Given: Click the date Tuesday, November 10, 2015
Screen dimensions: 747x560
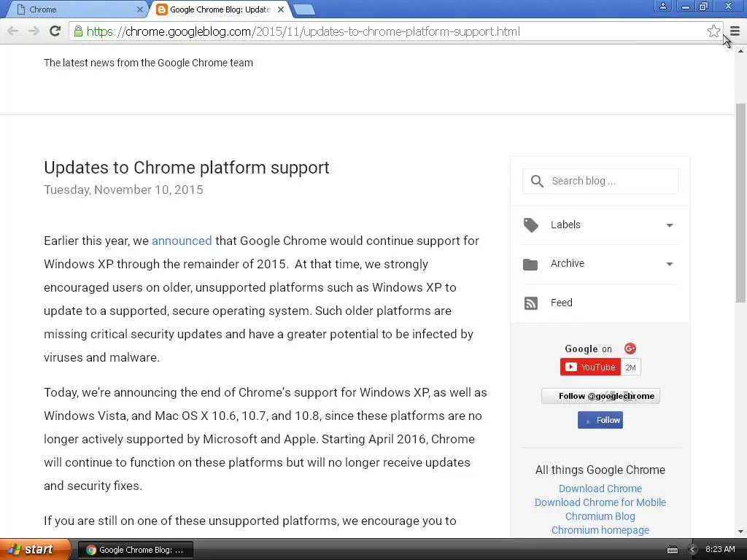Looking at the screenshot, I should (x=123, y=190).
